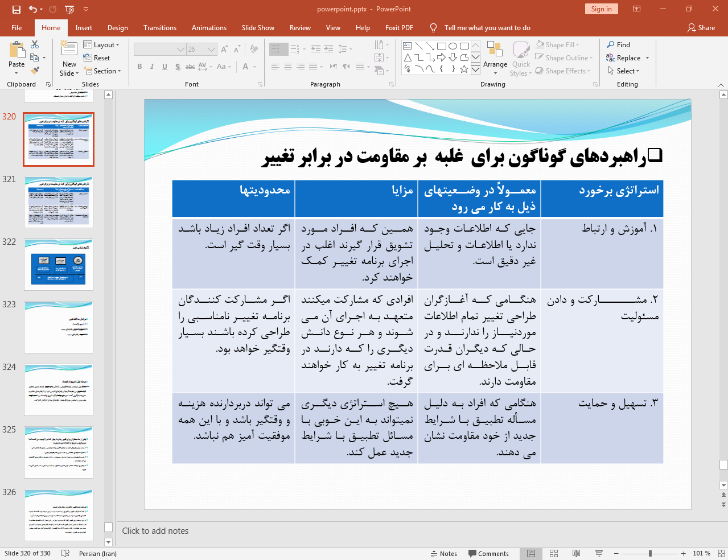Start Slide Show from status bar icon
Image resolution: width=728 pixels, height=560 pixels.
599,554
